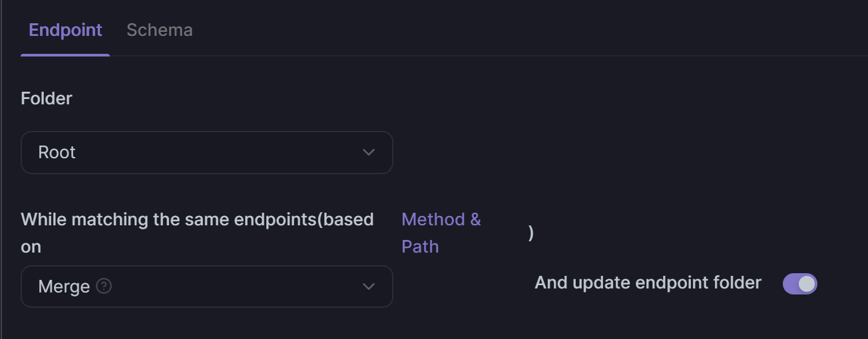
Task: Click the chevron arrow in Merge dropdown
Action: click(x=368, y=287)
